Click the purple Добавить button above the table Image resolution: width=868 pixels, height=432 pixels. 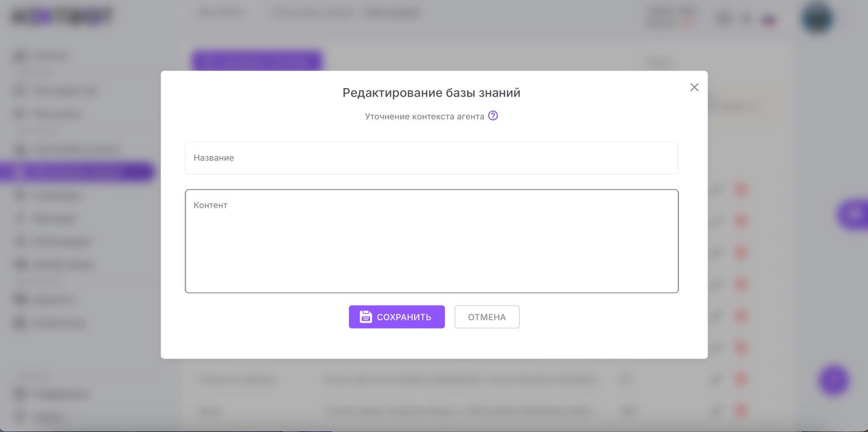pos(256,61)
